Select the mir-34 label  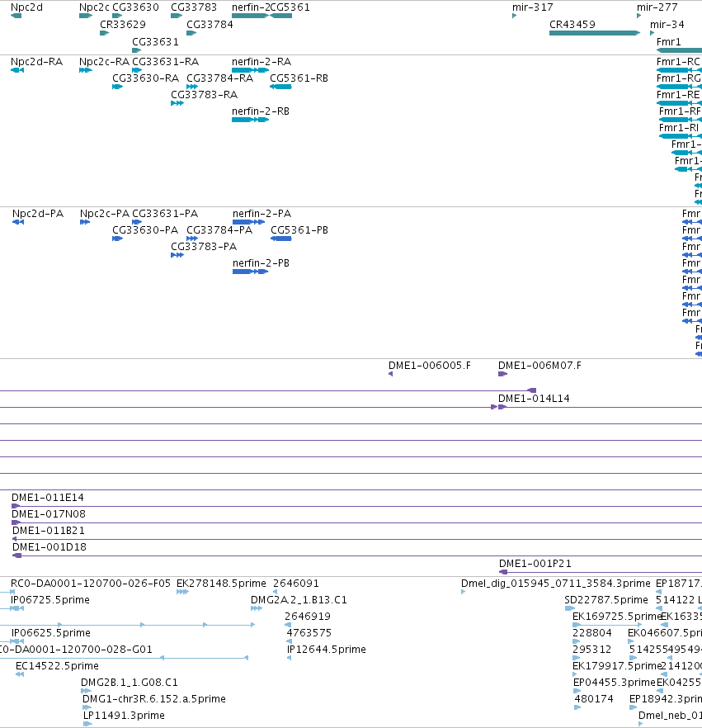click(667, 25)
